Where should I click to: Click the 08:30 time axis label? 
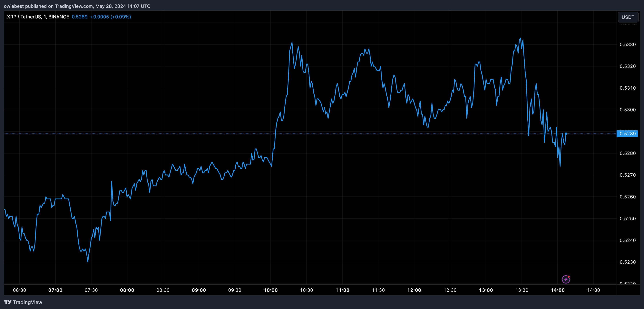163,290
